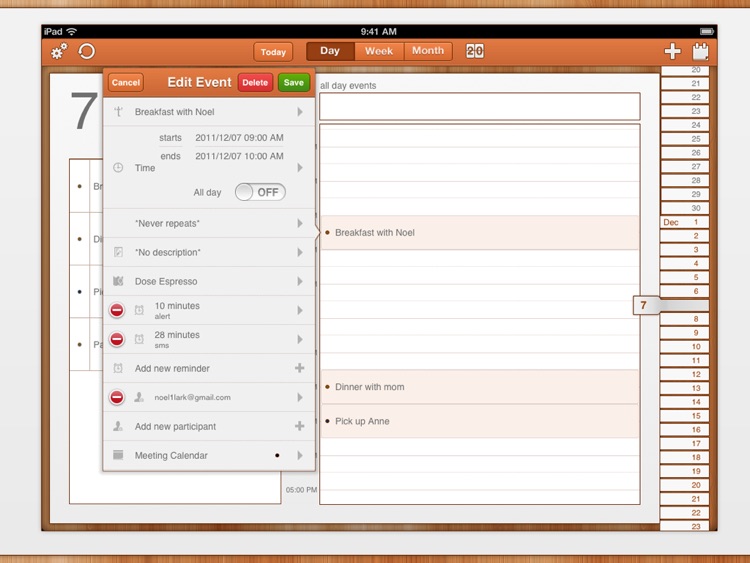Click the alarm icon for 10 minutes alert

[x=139, y=310]
